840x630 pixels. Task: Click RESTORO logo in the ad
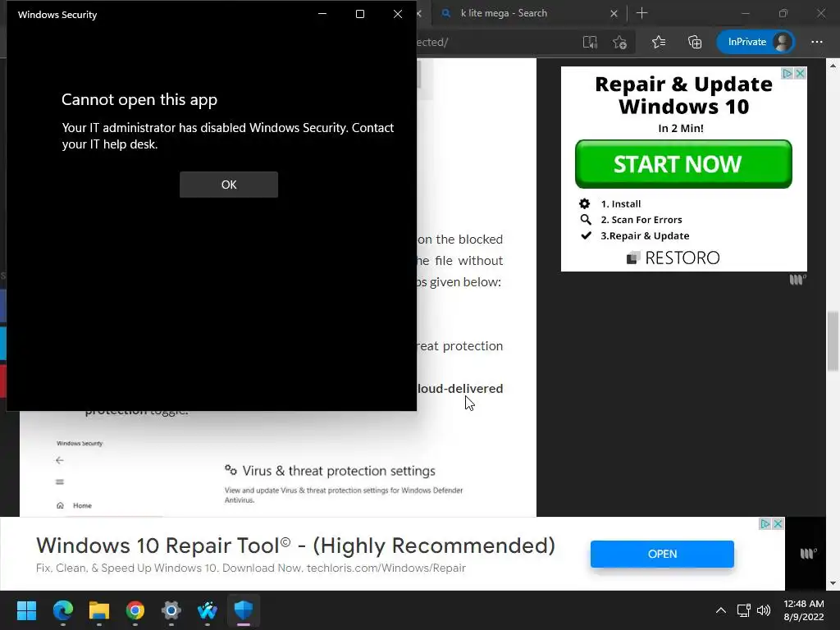tap(673, 258)
